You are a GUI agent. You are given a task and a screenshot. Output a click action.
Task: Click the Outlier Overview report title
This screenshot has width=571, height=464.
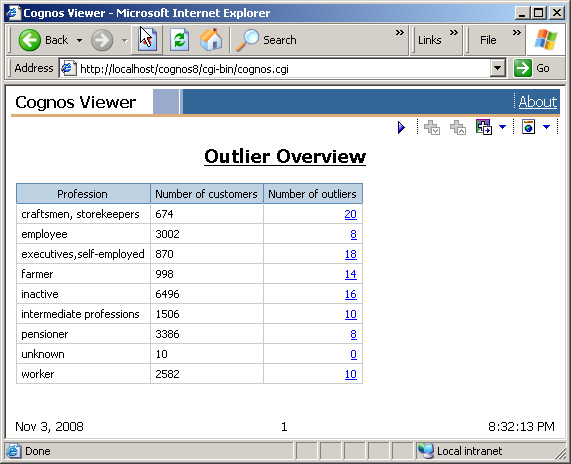285,157
